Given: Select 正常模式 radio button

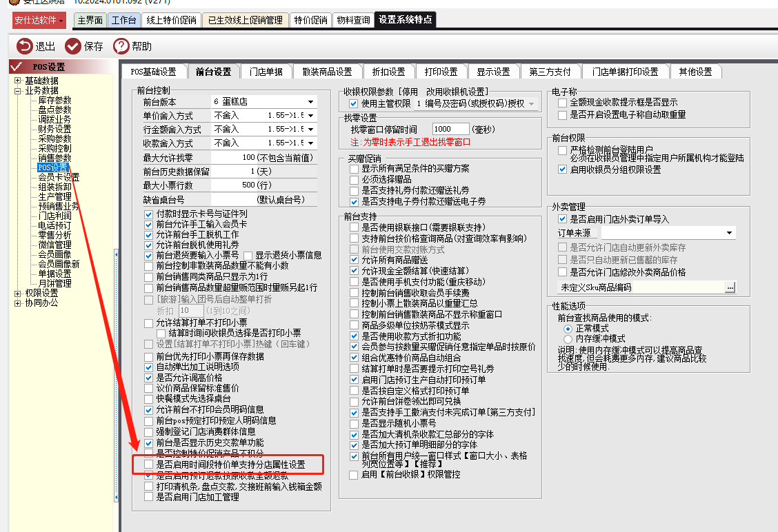Looking at the screenshot, I should click(568, 329).
